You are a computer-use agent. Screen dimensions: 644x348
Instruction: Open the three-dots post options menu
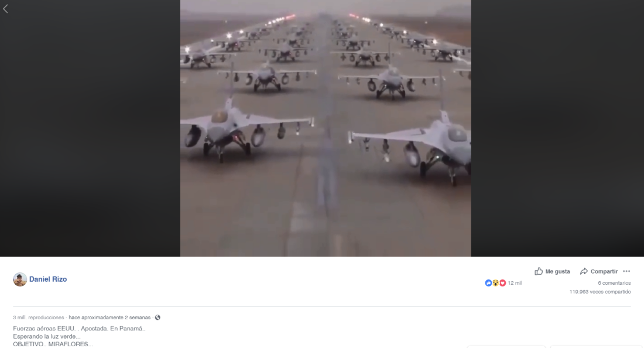[626, 271]
